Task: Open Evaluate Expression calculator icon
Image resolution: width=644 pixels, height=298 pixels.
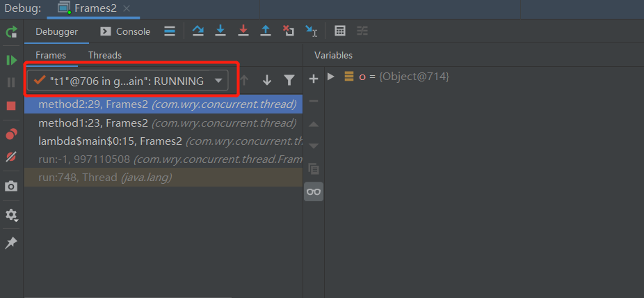Action: click(339, 31)
